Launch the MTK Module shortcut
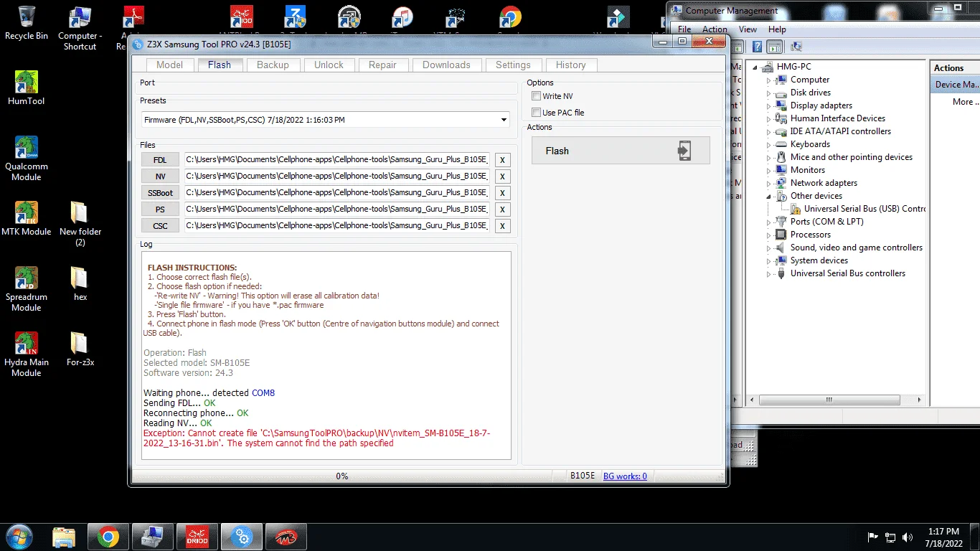 27,219
